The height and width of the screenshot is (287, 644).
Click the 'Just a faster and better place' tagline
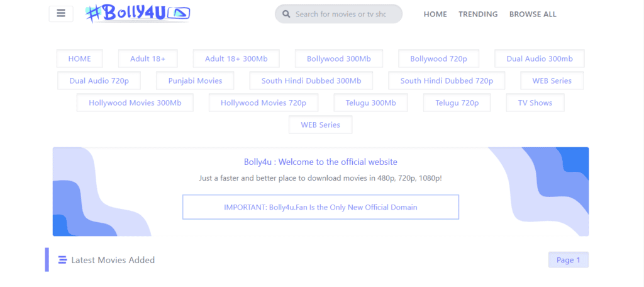point(321,179)
